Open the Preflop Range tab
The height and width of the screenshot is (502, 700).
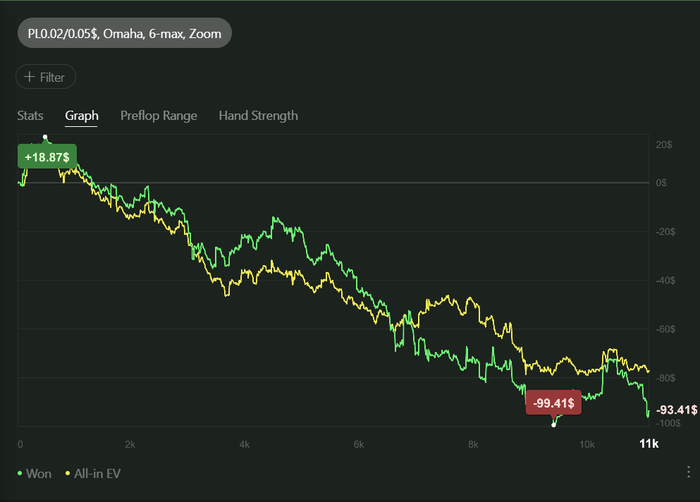tap(159, 116)
